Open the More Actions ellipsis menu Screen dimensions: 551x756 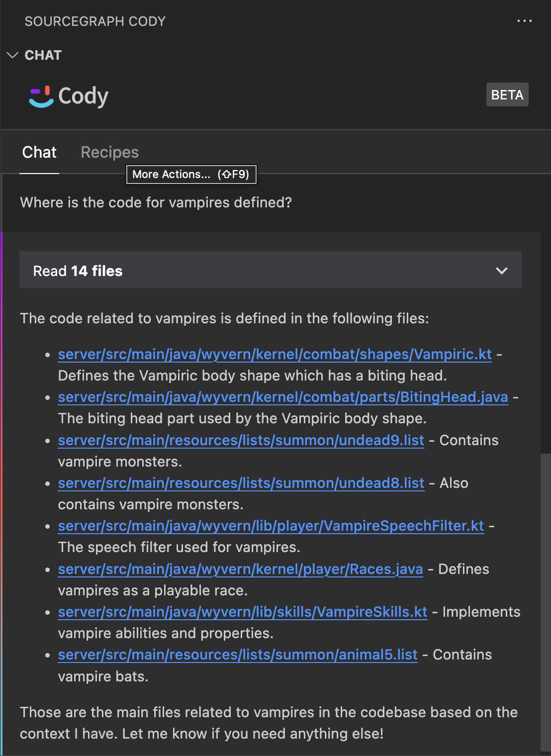point(524,21)
